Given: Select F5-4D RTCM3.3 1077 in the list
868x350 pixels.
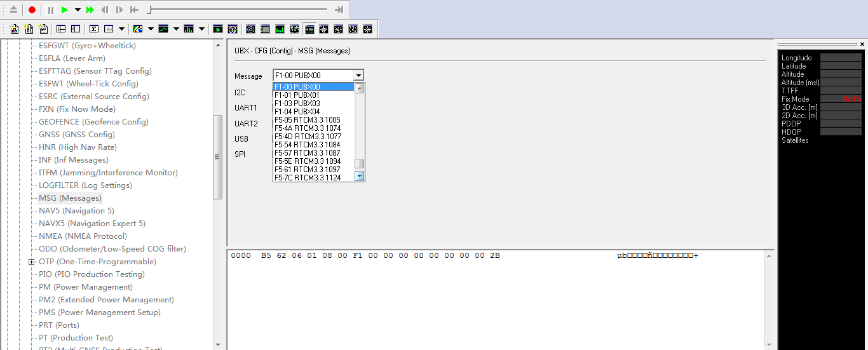Looking at the screenshot, I should coord(313,137).
